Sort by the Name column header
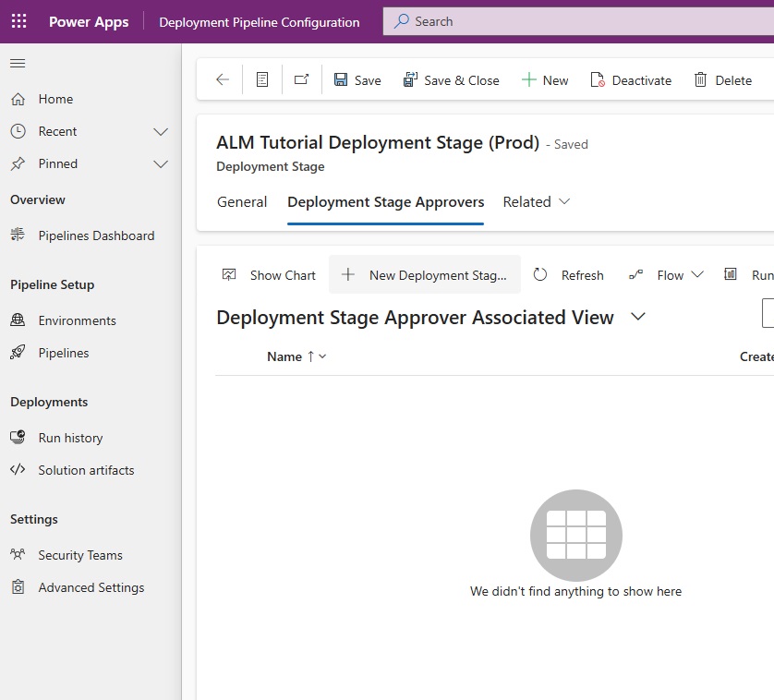The image size is (774, 700). (x=284, y=356)
